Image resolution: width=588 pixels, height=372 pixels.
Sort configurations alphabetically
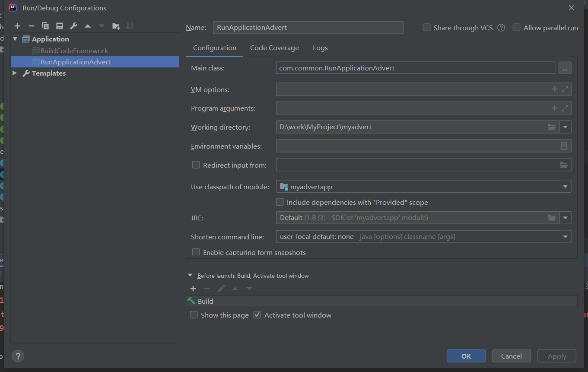(130, 26)
